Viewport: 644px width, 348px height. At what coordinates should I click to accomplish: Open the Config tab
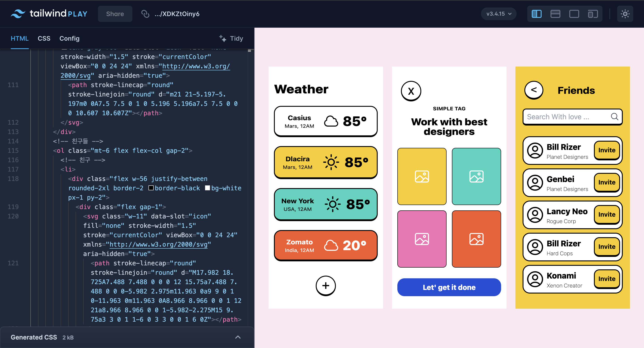tap(70, 38)
